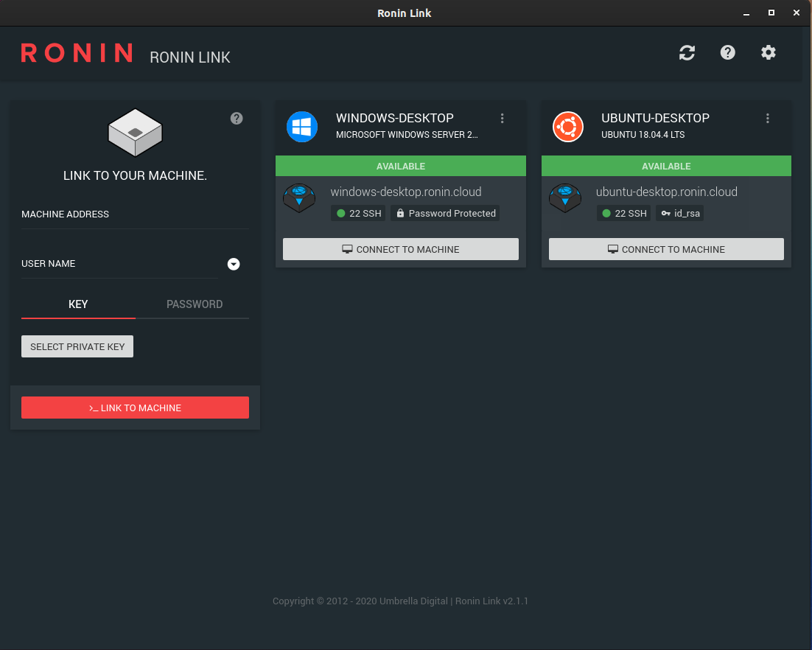Click MICROSOFT WINDOWS SERVER subtitle text
Screen dimensions: 812x650
click(x=407, y=135)
